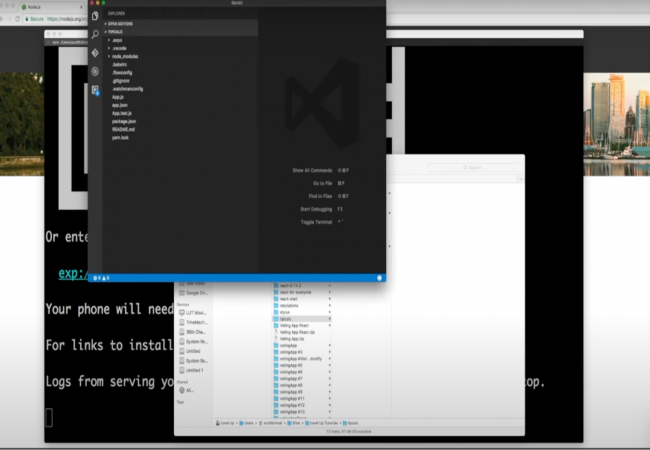The width and height of the screenshot is (650, 450).
Task: Click Level Up Tutorials in Finder path bar
Action: pos(322,423)
